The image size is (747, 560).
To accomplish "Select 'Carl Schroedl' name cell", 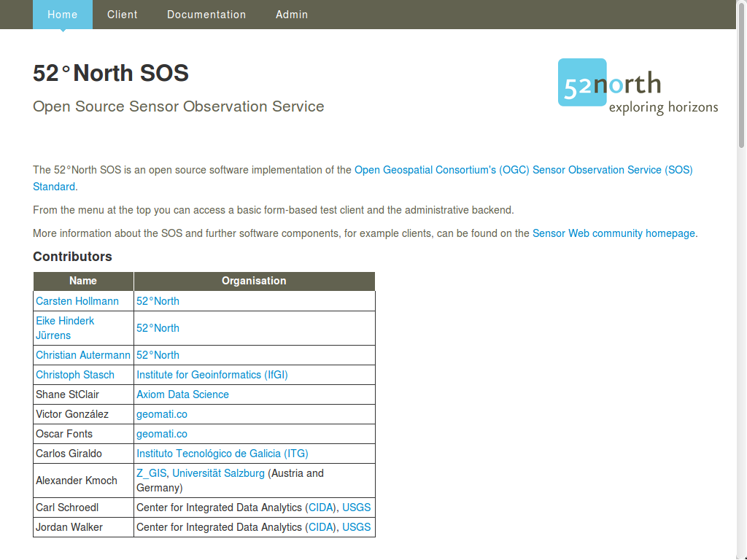I will [83, 507].
